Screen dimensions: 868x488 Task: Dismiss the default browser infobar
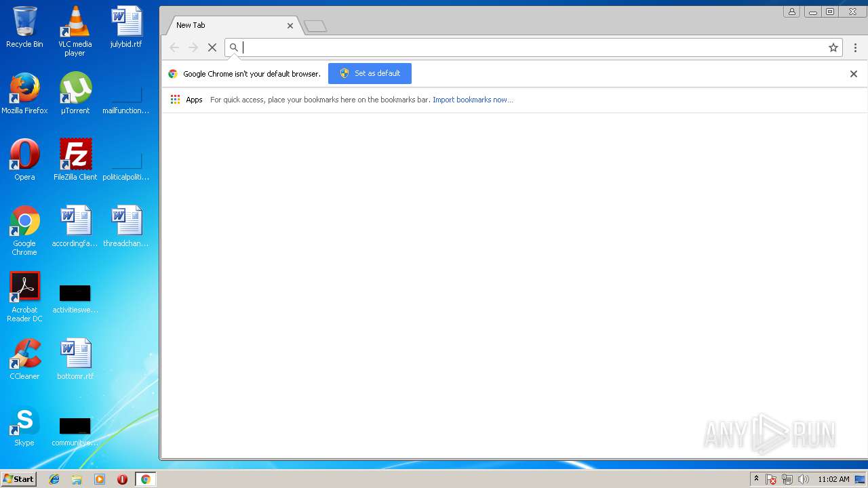(854, 74)
